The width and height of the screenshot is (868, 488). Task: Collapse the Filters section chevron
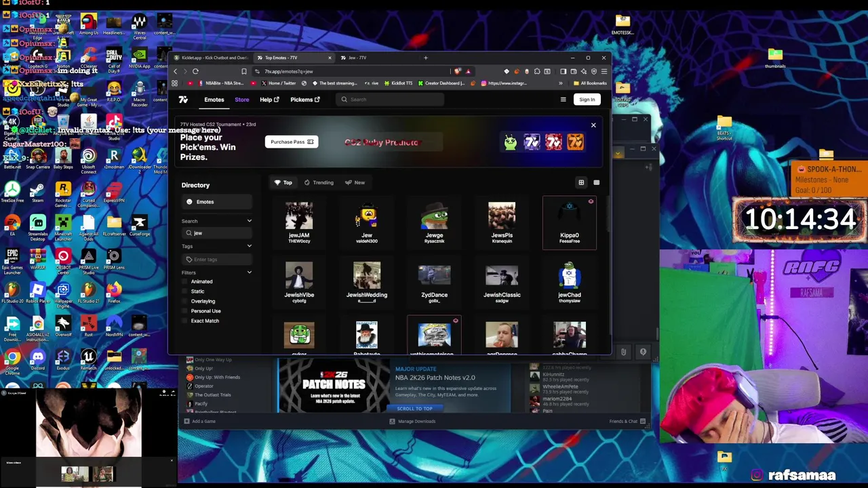click(249, 272)
